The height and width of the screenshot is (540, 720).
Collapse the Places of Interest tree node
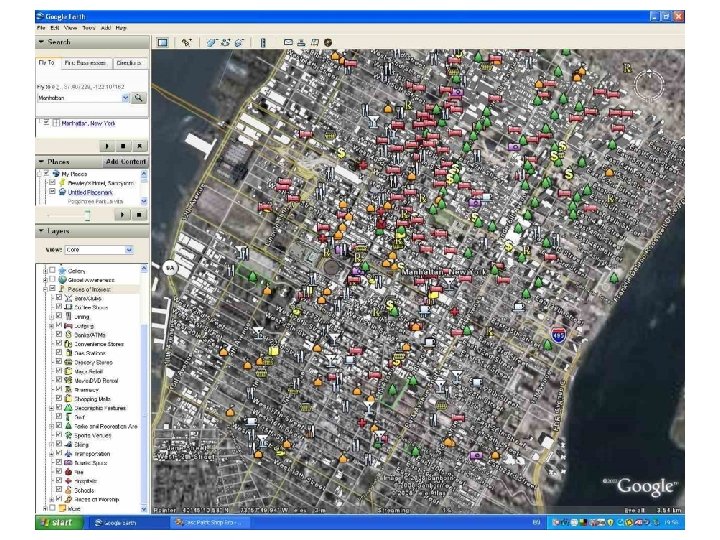click(x=45, y=289)
